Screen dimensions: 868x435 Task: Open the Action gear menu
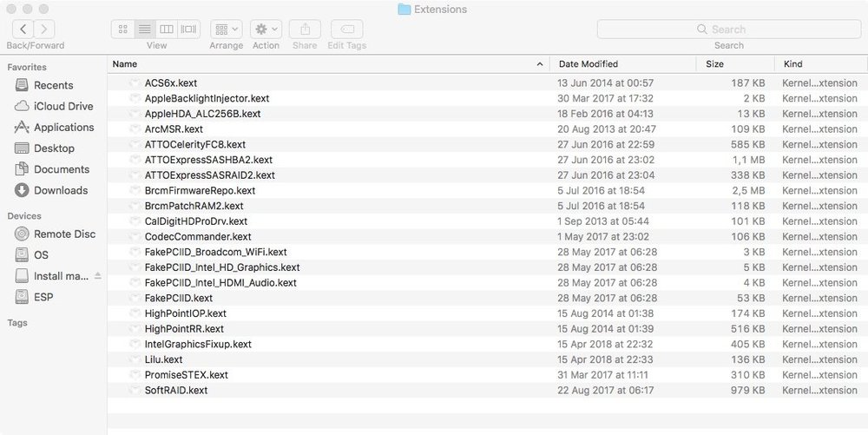pyautogui.click(x=266, y=30)
